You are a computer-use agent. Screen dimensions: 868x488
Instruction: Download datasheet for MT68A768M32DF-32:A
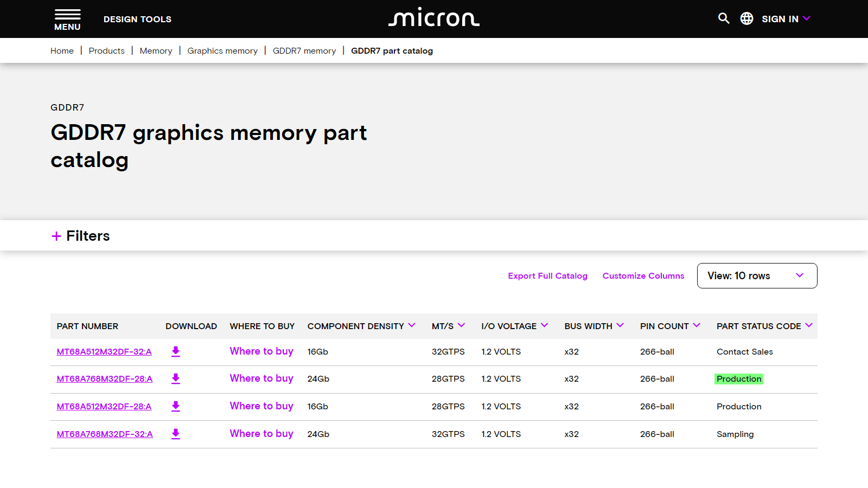(x=176, y=434)
